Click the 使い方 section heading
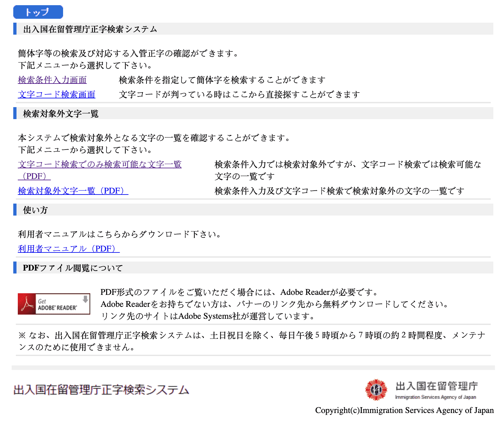Image resolution: width=504 pixels, height=424 pixels. pyautogui.click(x=34, y=210)
